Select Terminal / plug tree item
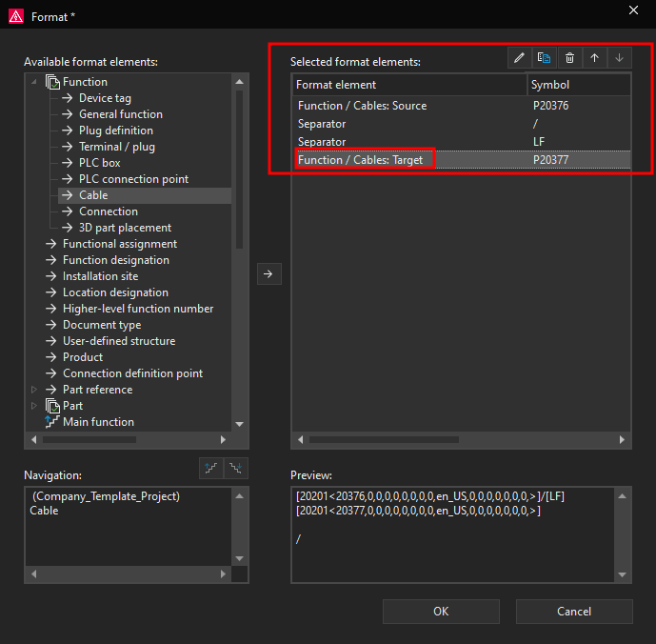Screen dimensions: 656x644 (117, 147)
